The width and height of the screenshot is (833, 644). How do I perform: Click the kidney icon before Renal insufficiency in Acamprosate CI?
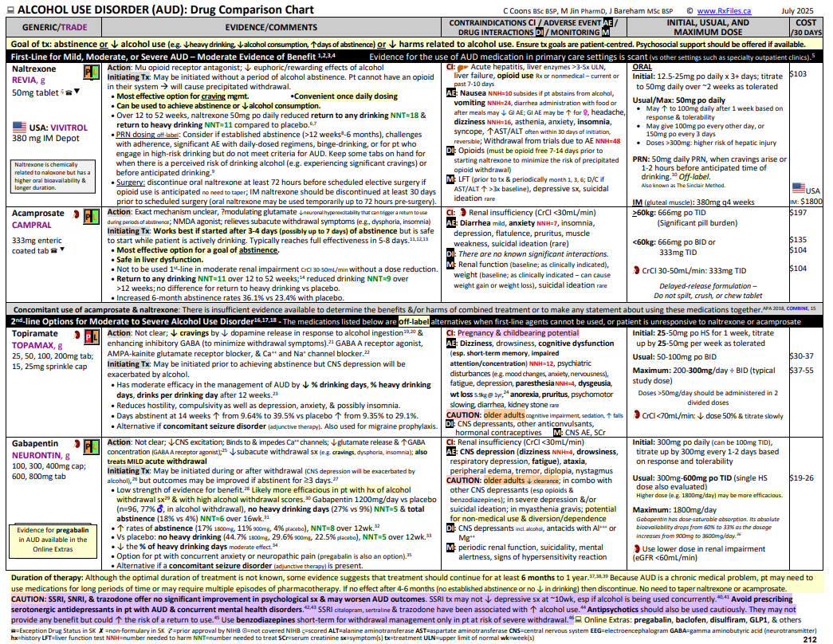click(x=462, y=213)
